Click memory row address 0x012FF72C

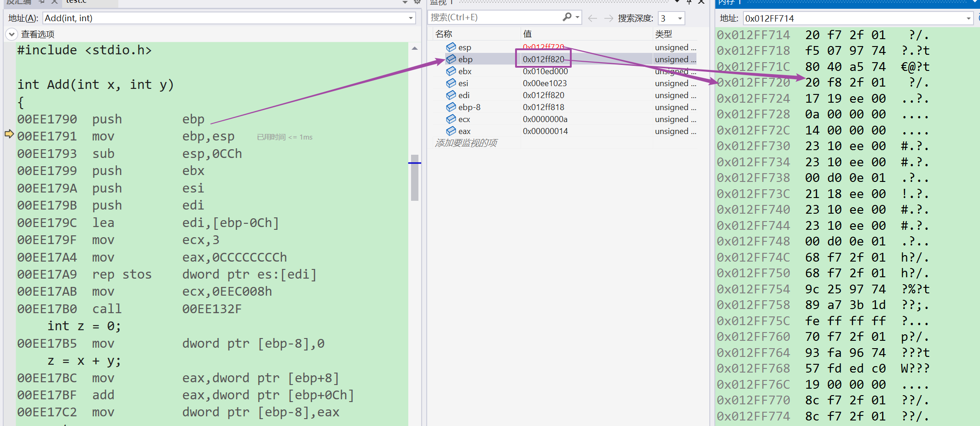click(753, 130)
